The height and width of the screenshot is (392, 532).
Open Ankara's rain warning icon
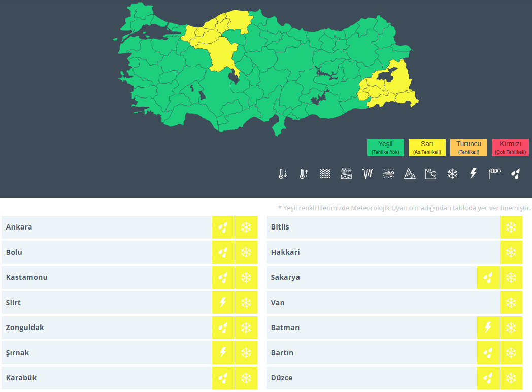click(x=223, y=227)
